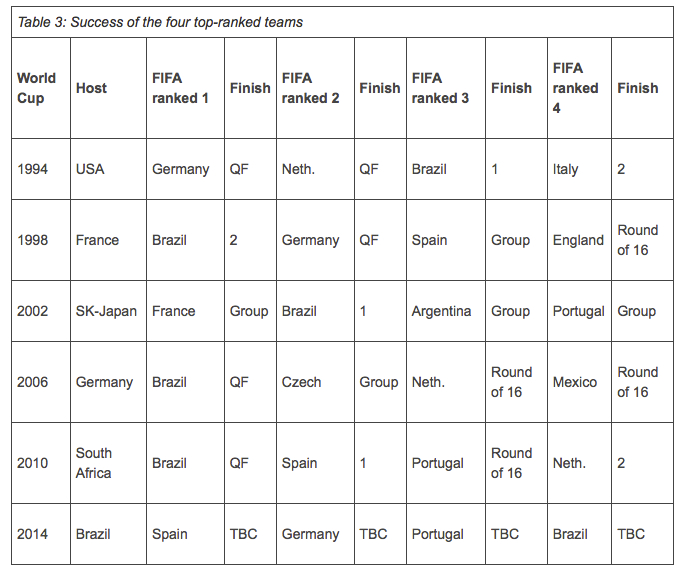Click the 2014 year cell

(x=41, y=534)
